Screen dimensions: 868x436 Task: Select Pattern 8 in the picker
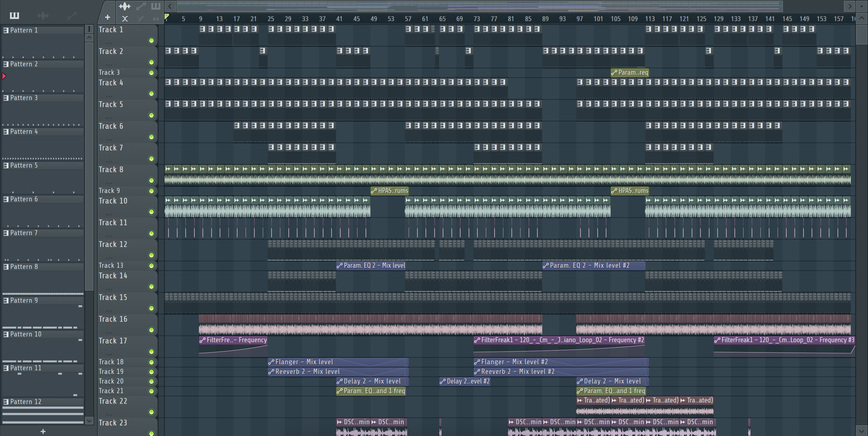point(43,267)
